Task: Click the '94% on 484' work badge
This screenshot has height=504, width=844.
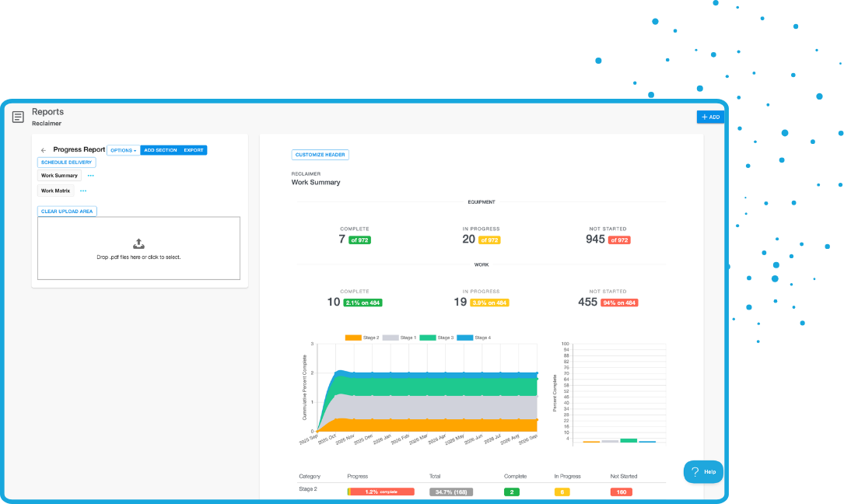Action: pyautogui.click(x=619, y=303)
